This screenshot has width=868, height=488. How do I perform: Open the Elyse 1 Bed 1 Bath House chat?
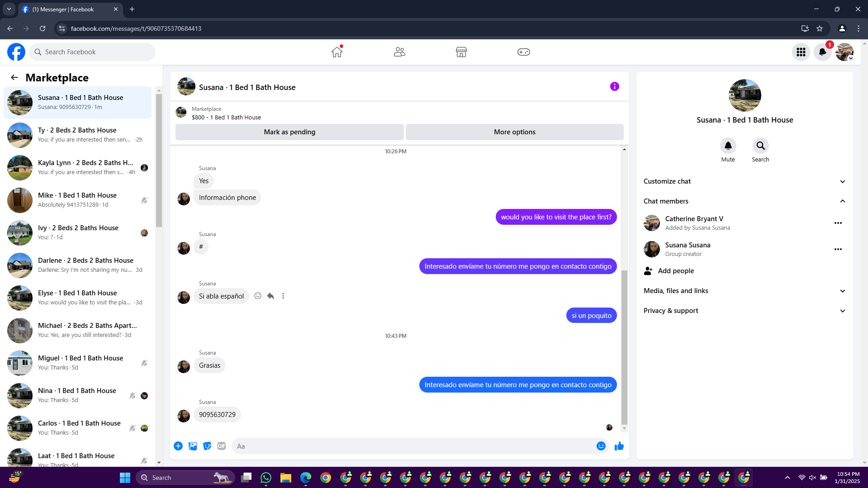(x=78, y=298)
